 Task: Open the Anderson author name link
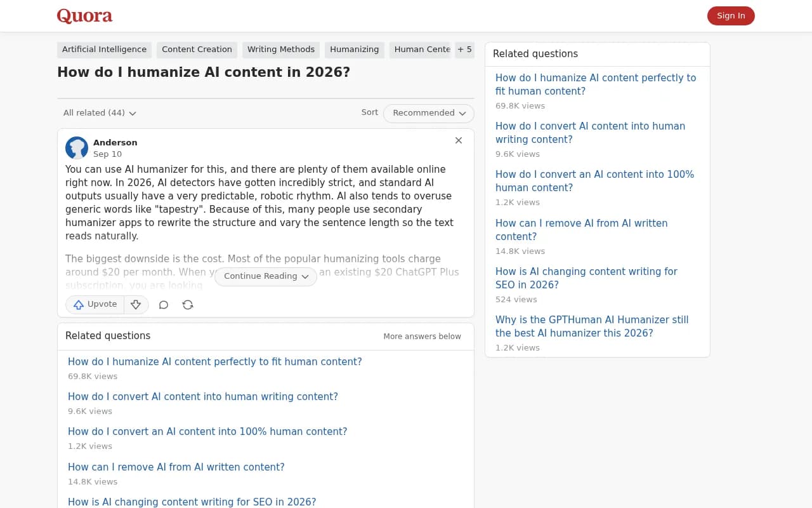[x=115, y=142]
